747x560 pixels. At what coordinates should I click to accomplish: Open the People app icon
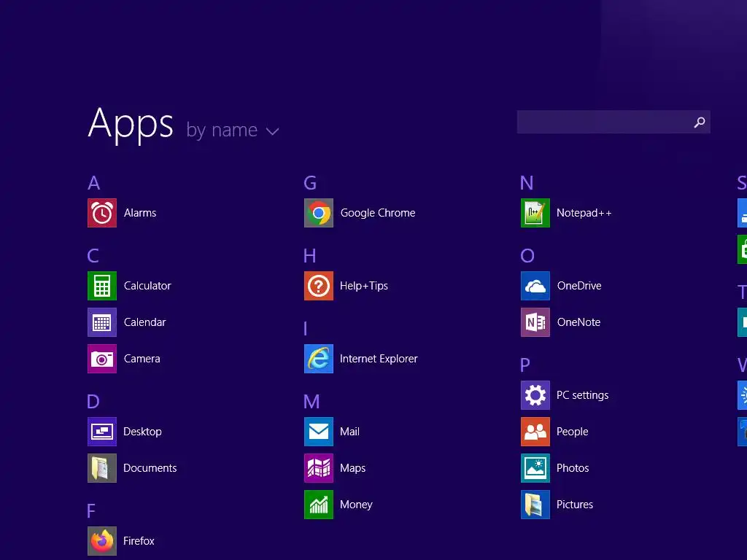535,432
